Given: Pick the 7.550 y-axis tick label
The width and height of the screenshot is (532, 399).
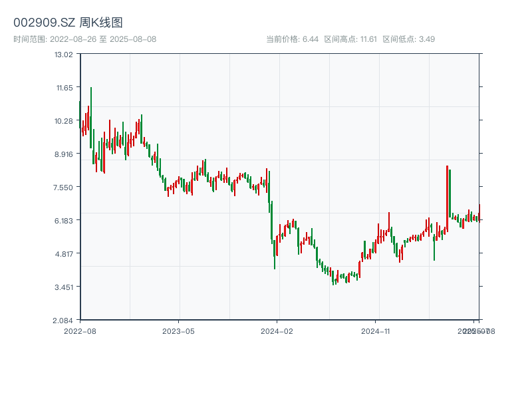Looking at the screenshot, I should click(64, 188).
